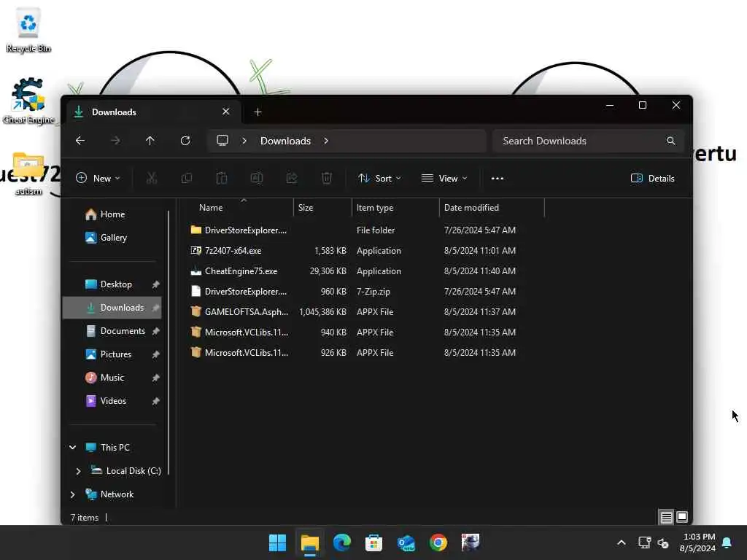This screenshot has height=560, width=747.
Task: Click Downloads in the address bar path
Action: coord(285,141)
